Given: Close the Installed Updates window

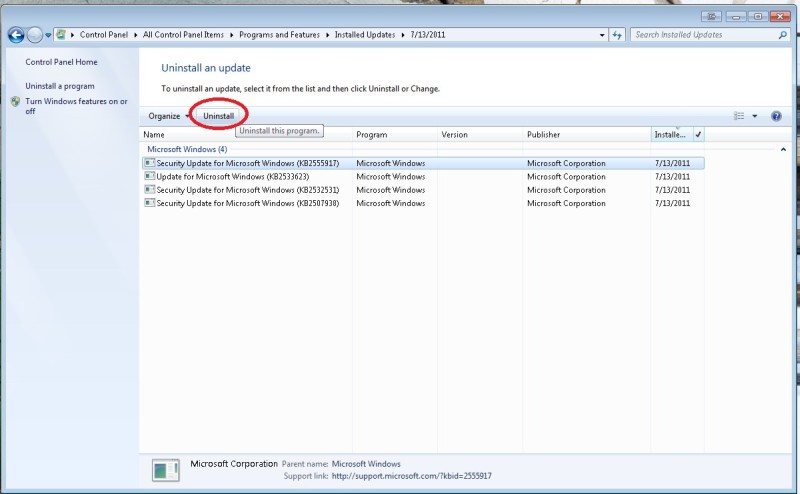Looking at the screenshot, I should pos(780,16).
